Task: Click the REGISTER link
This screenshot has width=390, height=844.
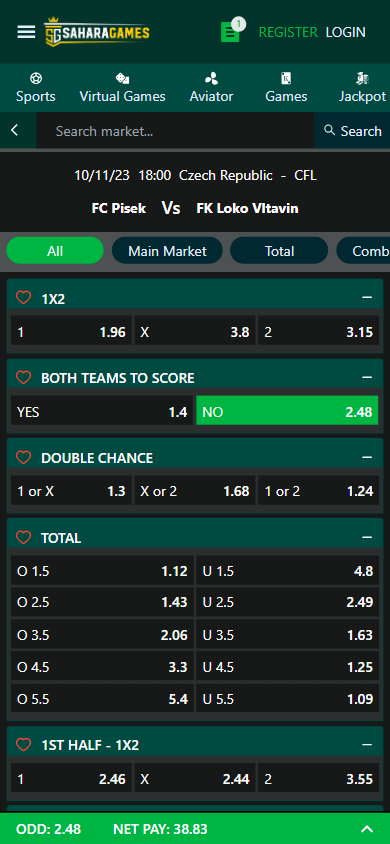Action: point(288,32)
